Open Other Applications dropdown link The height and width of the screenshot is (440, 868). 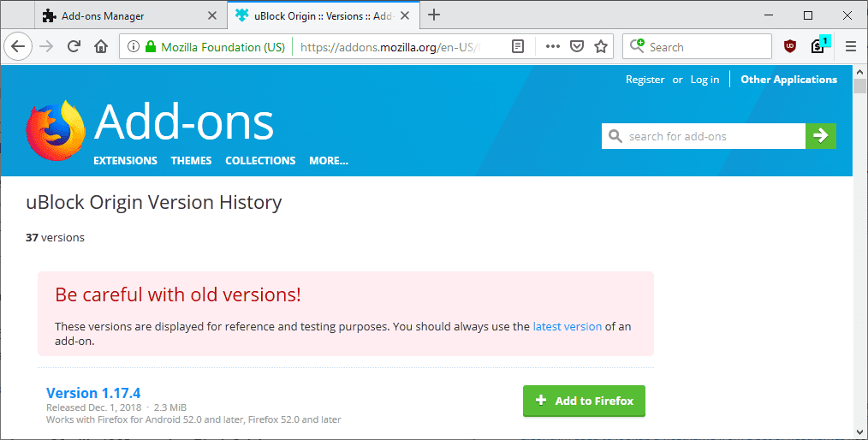(x=789, y=79)
